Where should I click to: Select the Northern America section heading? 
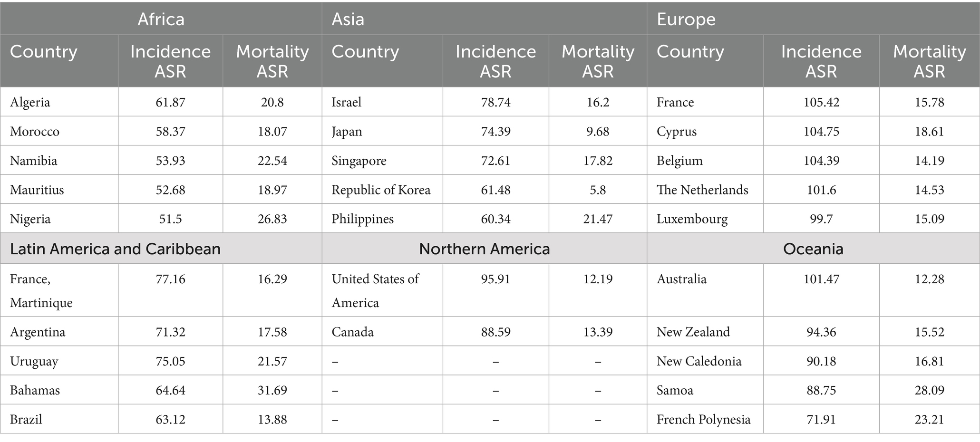click(484, 249)
